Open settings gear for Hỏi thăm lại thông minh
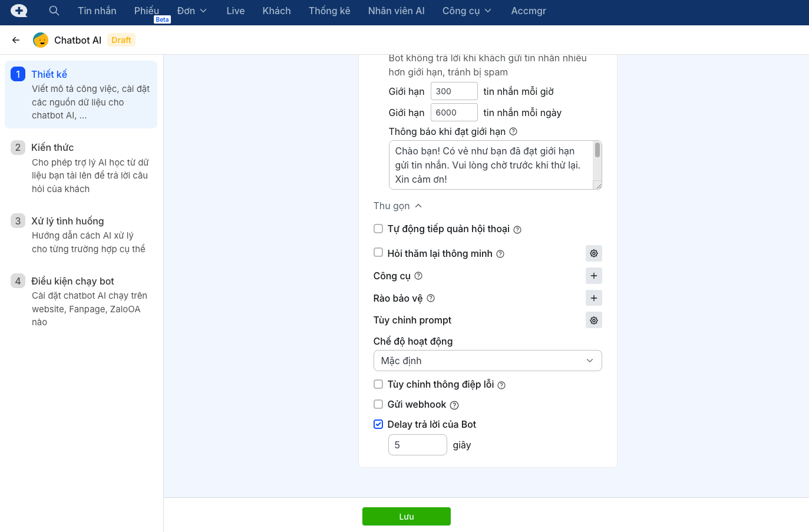 [593, 253]
